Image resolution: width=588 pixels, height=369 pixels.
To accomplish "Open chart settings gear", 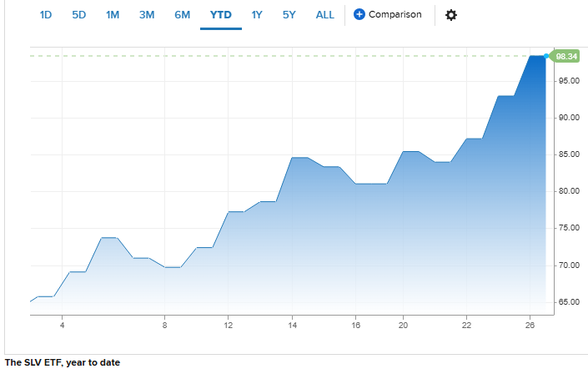I will click(451, 15).
